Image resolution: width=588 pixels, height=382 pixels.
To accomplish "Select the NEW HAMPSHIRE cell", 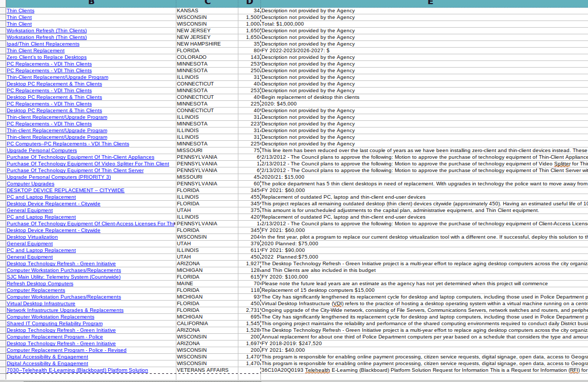I will coord(207,44).
